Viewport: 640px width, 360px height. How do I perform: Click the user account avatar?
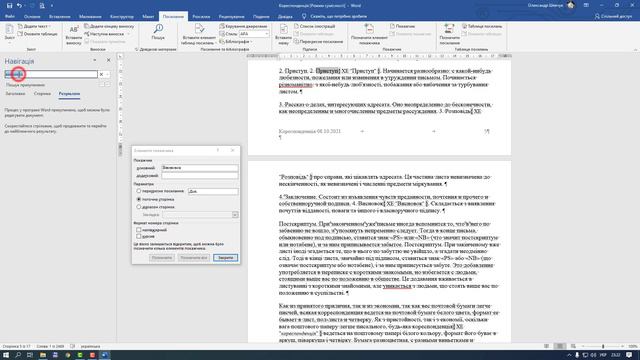coord(571,5)
